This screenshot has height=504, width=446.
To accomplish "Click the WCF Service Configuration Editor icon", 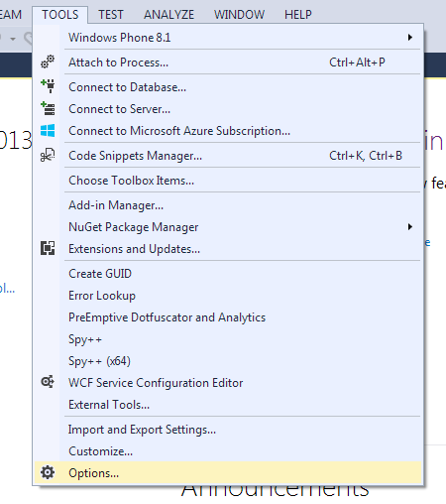I will point(48,382).
